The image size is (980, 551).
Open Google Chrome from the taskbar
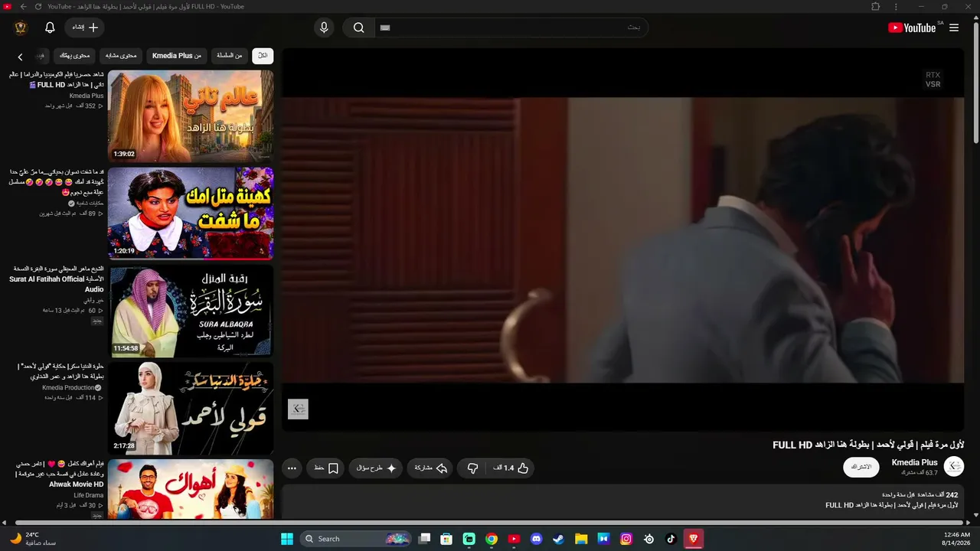point(492,539)
